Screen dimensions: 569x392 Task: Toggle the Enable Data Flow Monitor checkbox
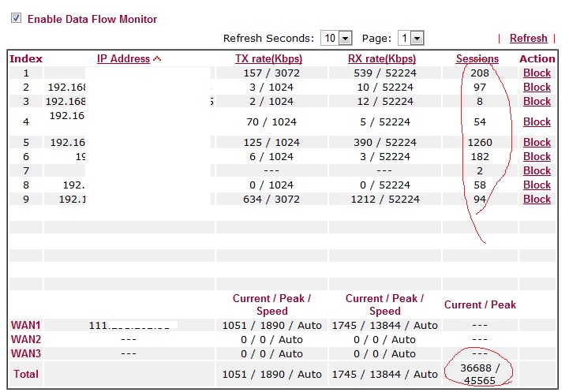pyautogui.click(x=16, y=18)
